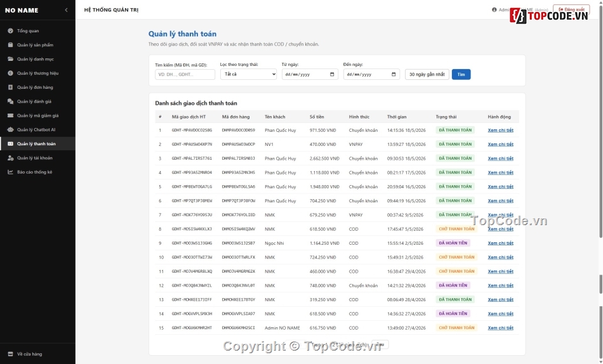Click the NO NAME sidebar logo text
This screenshot has height=364, width=603.
click(22, 10)
